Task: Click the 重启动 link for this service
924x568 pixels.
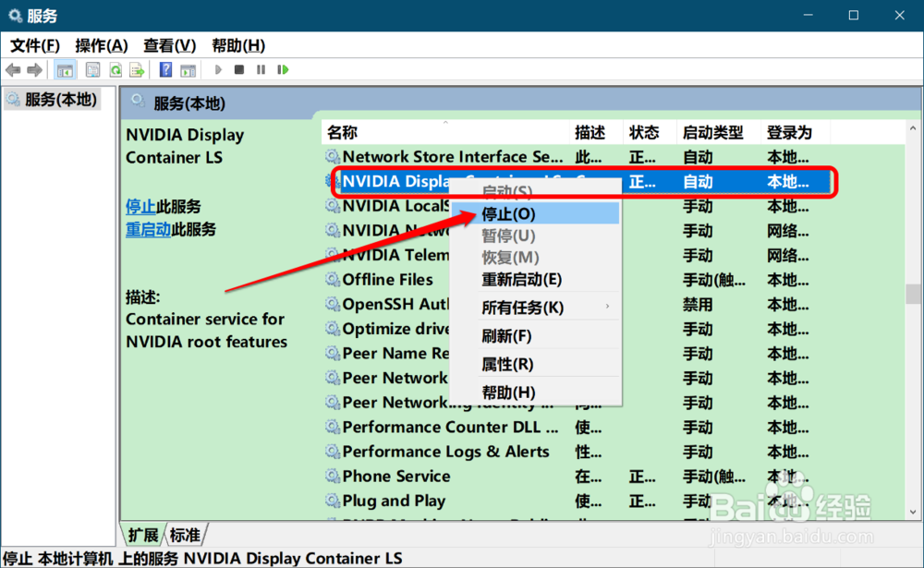Action: [x=148, y=229]
